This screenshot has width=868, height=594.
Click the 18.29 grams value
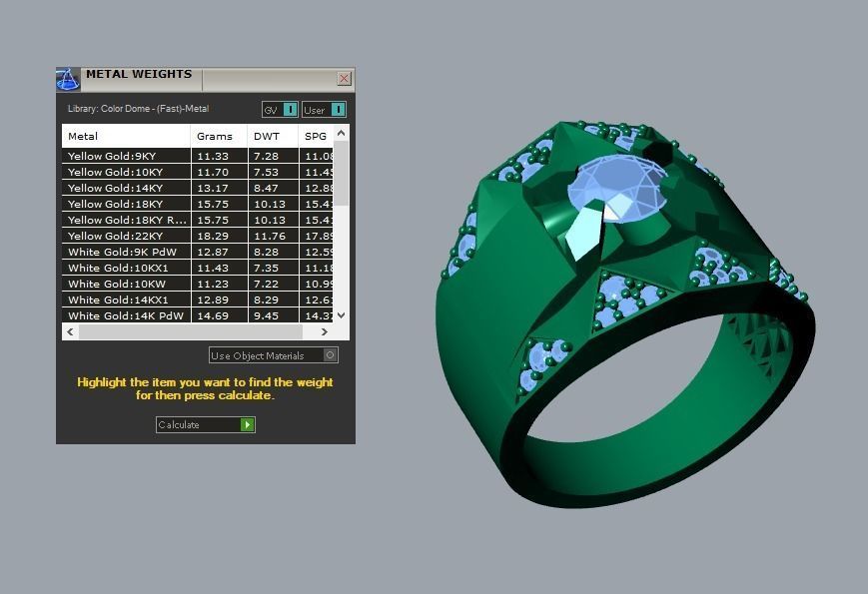click(213, 237)
